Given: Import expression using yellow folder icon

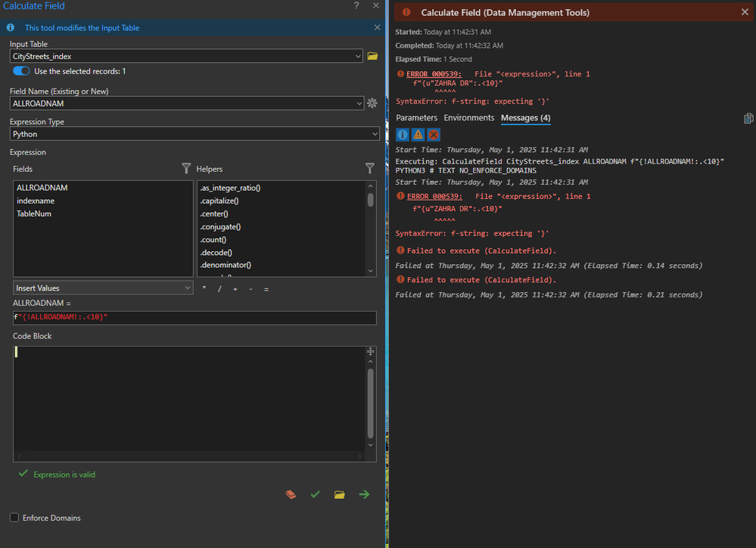Looking at the screenshot, I should pos(340,494).
